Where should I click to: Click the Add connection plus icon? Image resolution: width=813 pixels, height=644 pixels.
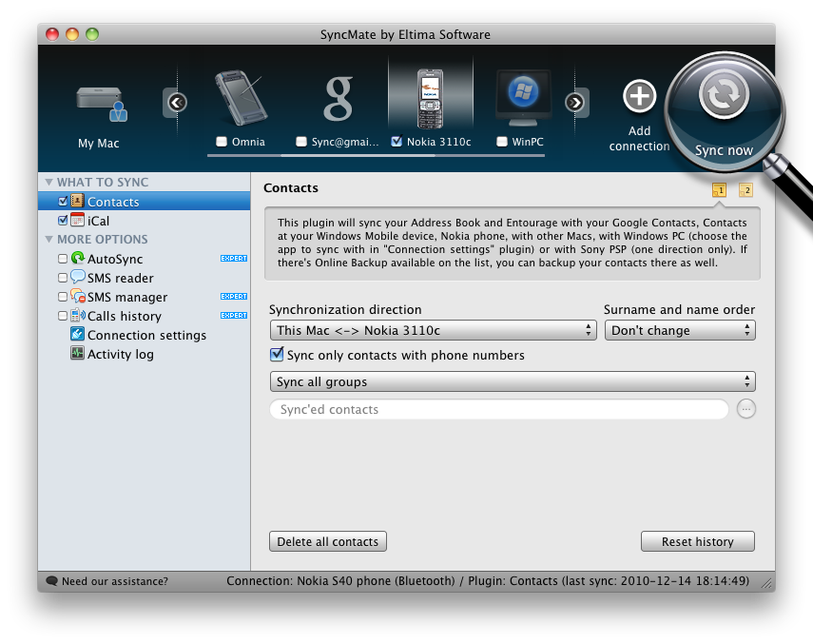coord(639,96)
